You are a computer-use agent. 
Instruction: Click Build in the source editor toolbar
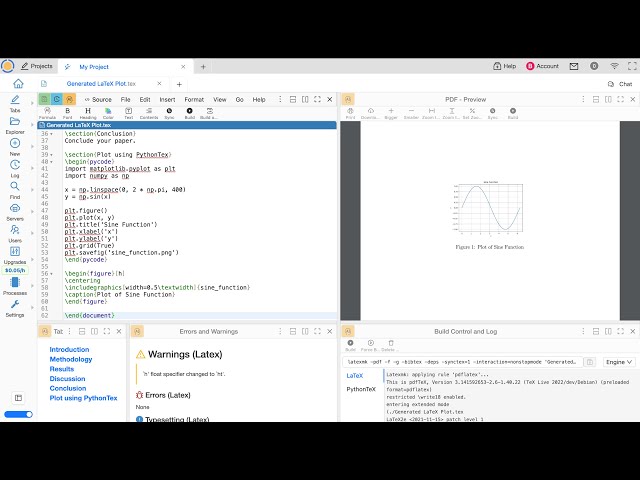tap(189, 113)
